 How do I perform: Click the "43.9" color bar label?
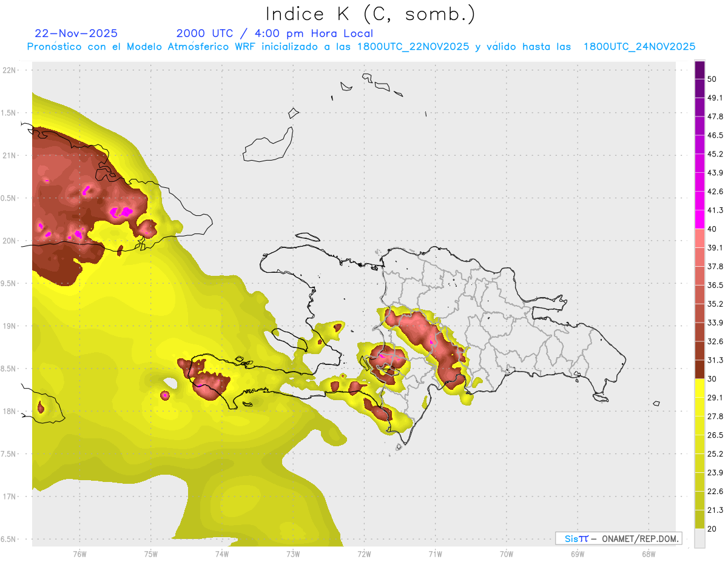click(715, 173)
